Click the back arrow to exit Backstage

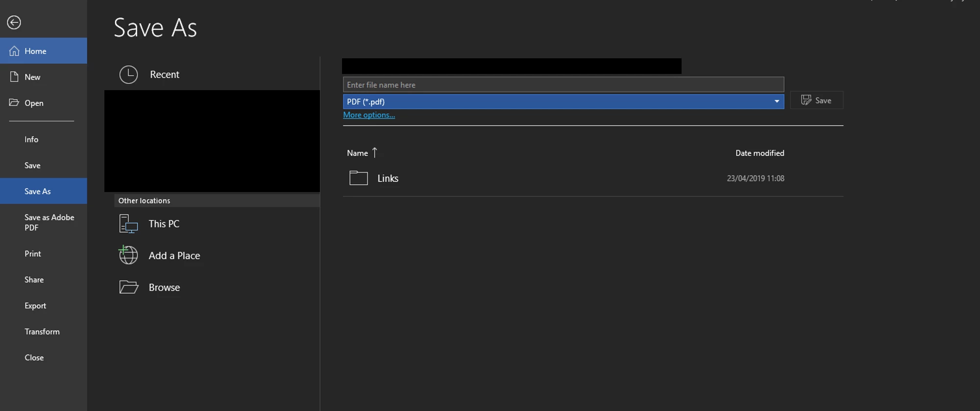(x=14, y=23)
